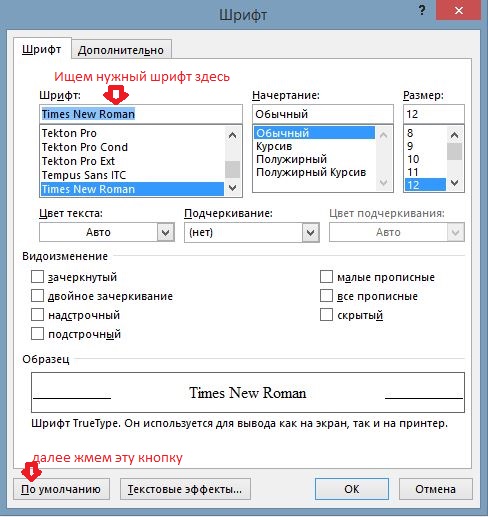Viewport: 488px width, 517px height.
Task: Click size list scroll up arrow
Action: pos(454,135)
